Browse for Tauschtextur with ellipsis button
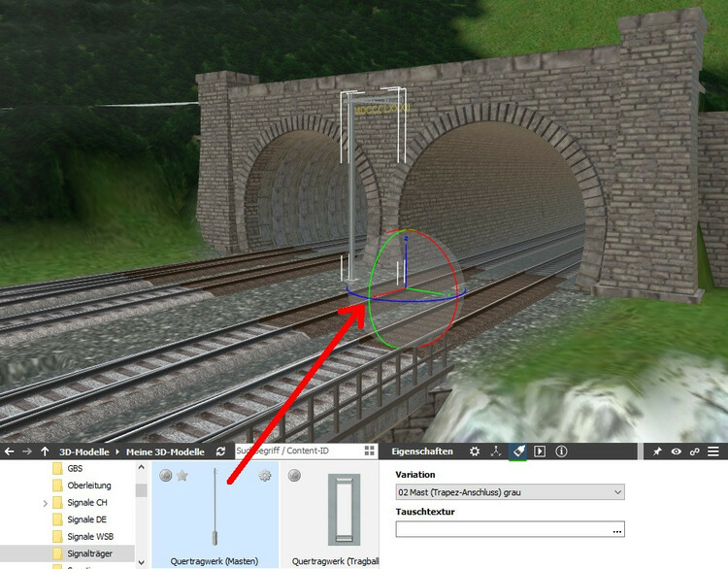 [x=617, y=530]
